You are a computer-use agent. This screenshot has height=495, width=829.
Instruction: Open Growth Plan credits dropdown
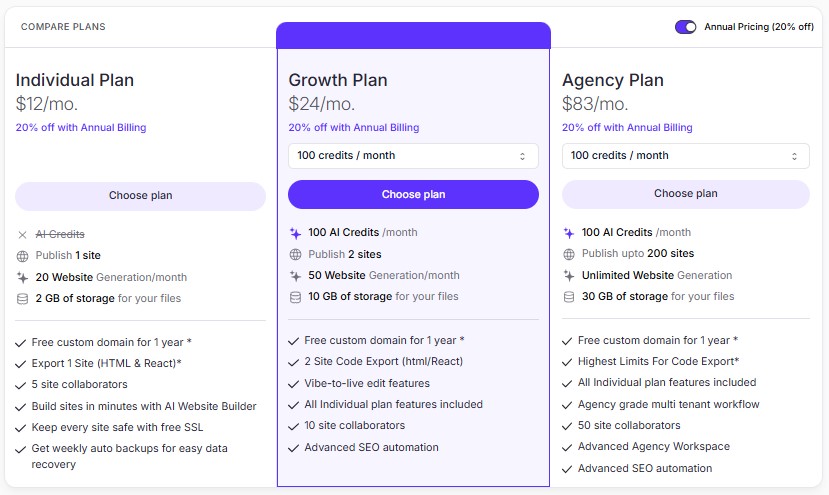[x=413, y=156]
